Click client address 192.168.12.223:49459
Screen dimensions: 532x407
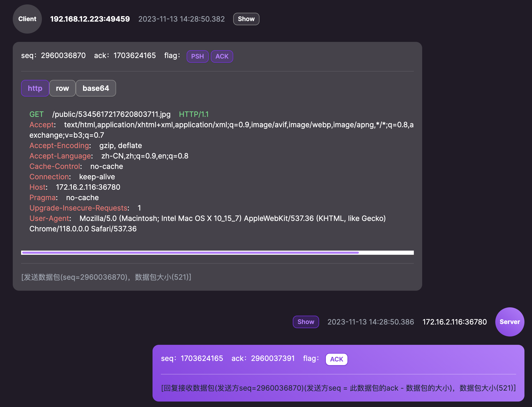(x=90, y=19)
